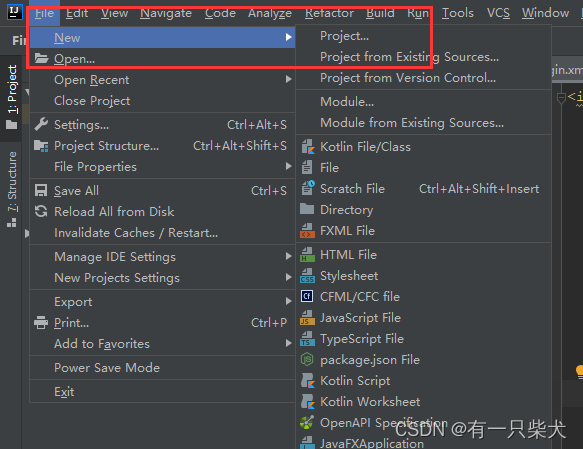This screenshot has width=583, height=449.
Task: Choose the HTML File icon
Action: point(307,255)
